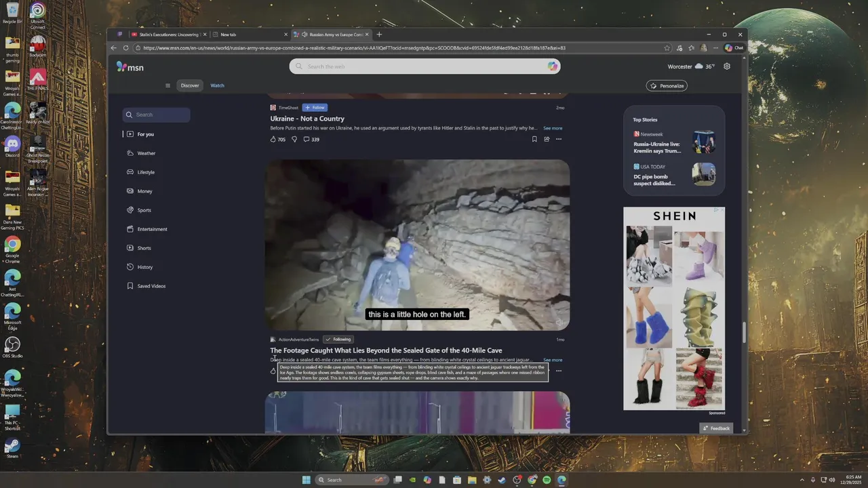Click the page vertical scrollbar thumb
Image resolution: width=868 pixels, height=488 pixels.
(x=744, y=332)
